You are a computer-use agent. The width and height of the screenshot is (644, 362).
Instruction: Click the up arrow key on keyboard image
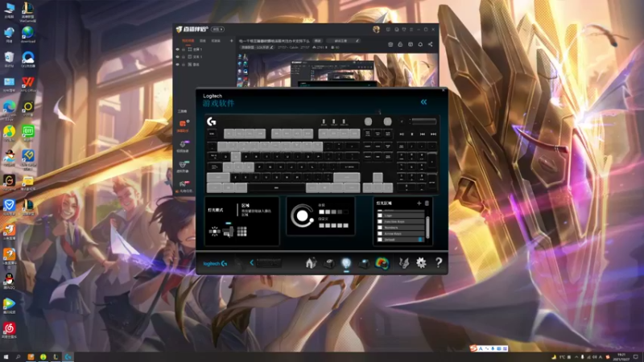click(378, 177)
